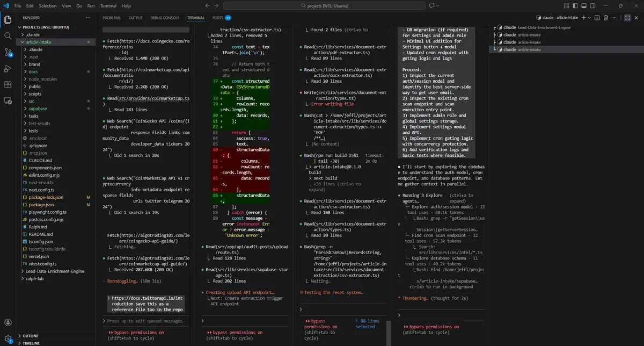Open the Copilot chat dropdown arrow

(x=437, y=5)
